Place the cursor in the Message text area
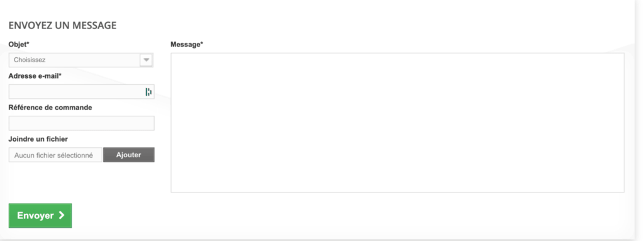 coord(397,123)
